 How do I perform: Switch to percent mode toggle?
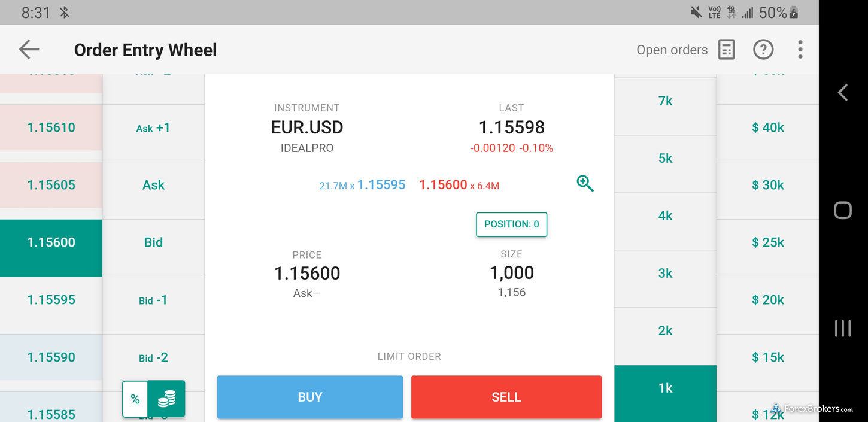(x=135, y=399)
